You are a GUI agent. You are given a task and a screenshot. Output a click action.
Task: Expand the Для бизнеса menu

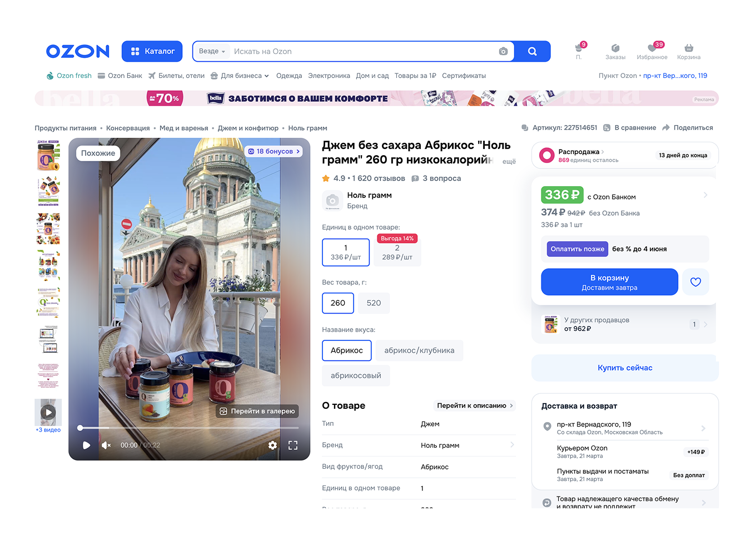tap(240, 76)
